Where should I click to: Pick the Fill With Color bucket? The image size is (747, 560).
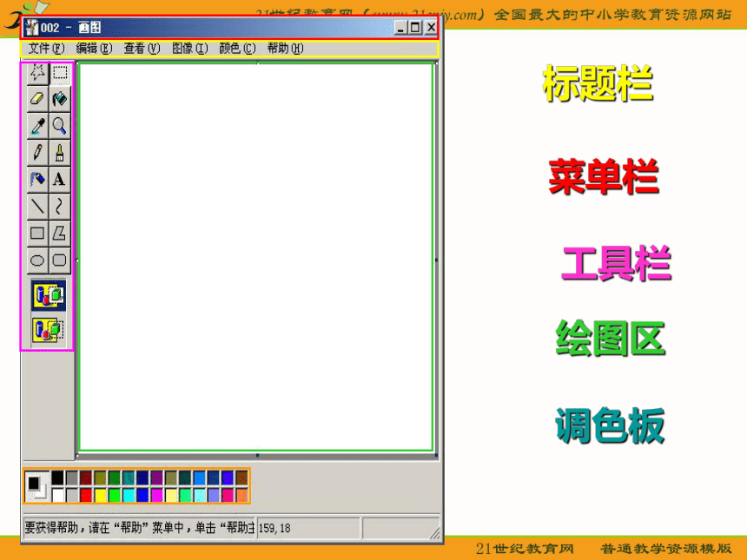(x=60, y=99)
